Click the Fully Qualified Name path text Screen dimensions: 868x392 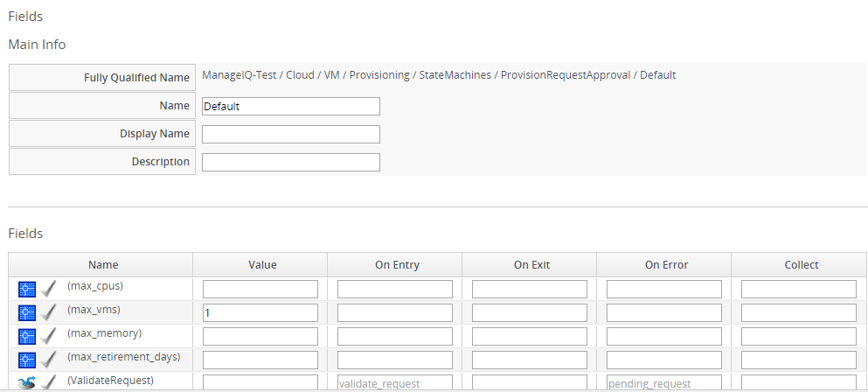[439, 75]
